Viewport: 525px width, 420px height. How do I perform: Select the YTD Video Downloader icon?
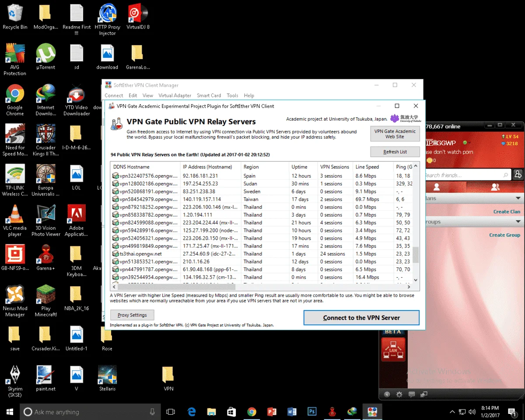pyautogui.click(x=77, y=100)
